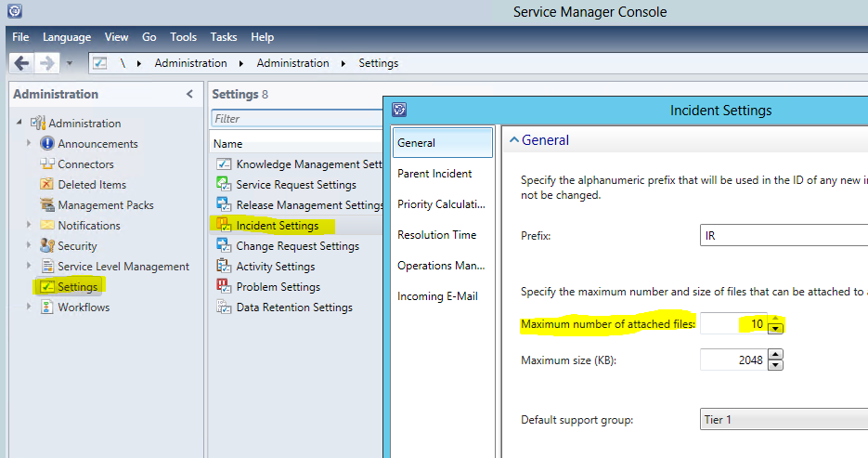868x458 pixels.
Task: Click the Connectors icon in tree
Action: click(47, 164)
